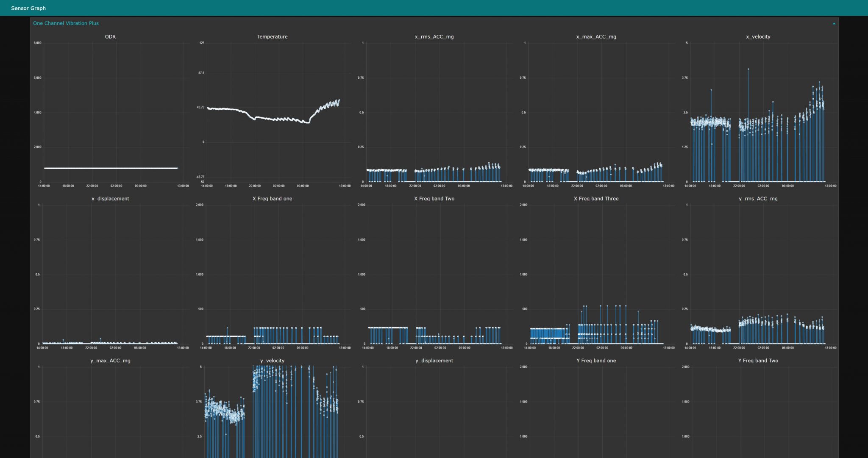Viewport: 868px width, 458px height.
Task: Click the ODR chart title
Action: coord(110,37)
